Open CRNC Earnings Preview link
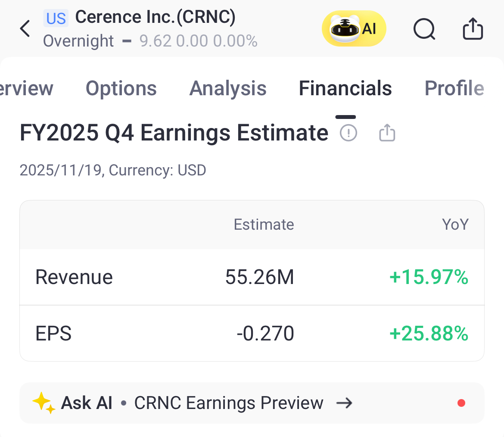Screen dimensions: 504x437 [229, 403]
